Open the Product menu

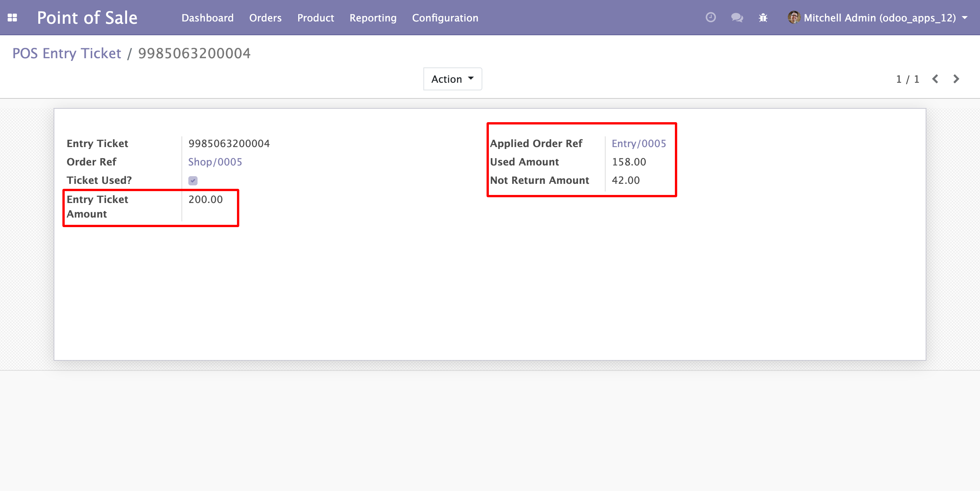pos(315,18)
